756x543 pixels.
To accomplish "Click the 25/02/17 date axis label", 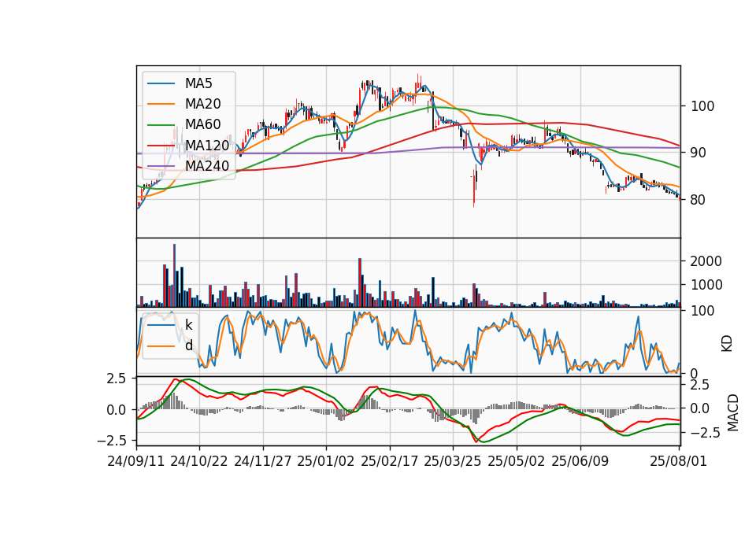I will click(390, 461).
